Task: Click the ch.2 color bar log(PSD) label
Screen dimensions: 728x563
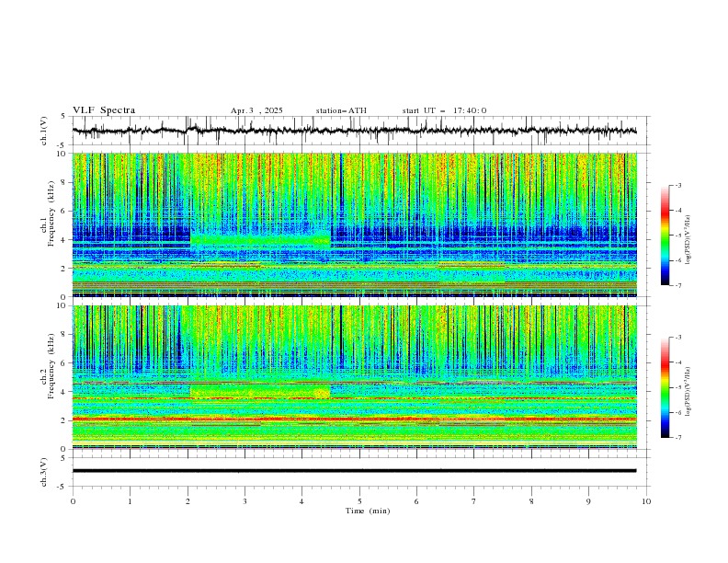Action: pyautogui.click(x=688, y=392)
